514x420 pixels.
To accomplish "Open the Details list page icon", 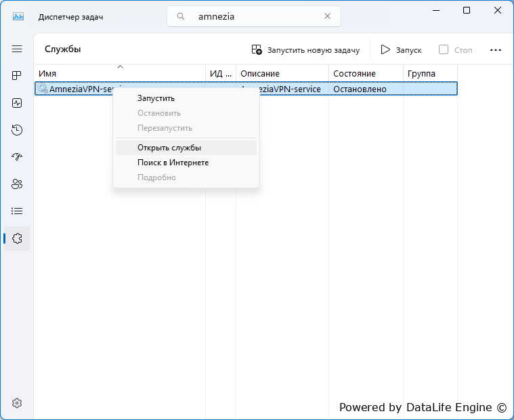I will coord(17,211).
